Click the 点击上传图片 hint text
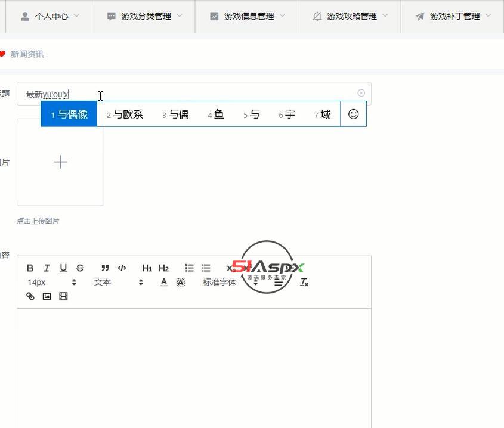 click(x=38, y=221)
